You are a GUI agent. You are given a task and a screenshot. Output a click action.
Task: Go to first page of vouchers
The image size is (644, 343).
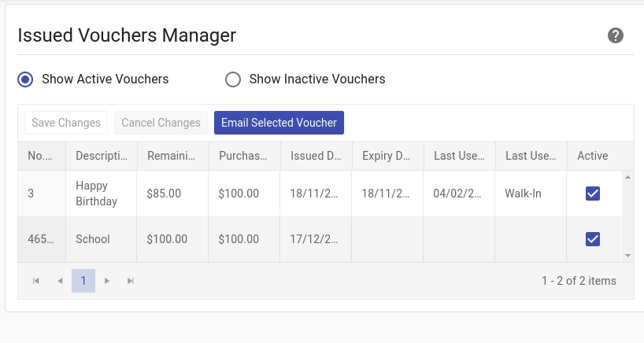[x=36, y=281]
